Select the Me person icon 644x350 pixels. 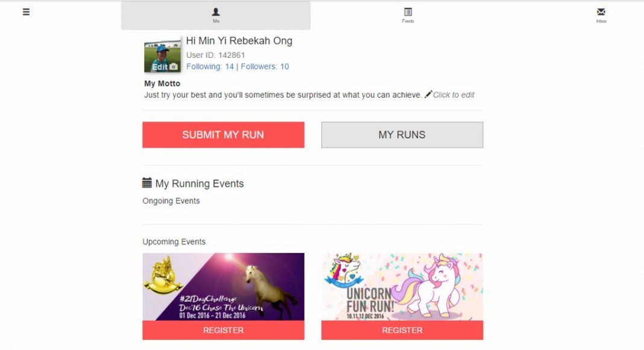pos(216,12)
